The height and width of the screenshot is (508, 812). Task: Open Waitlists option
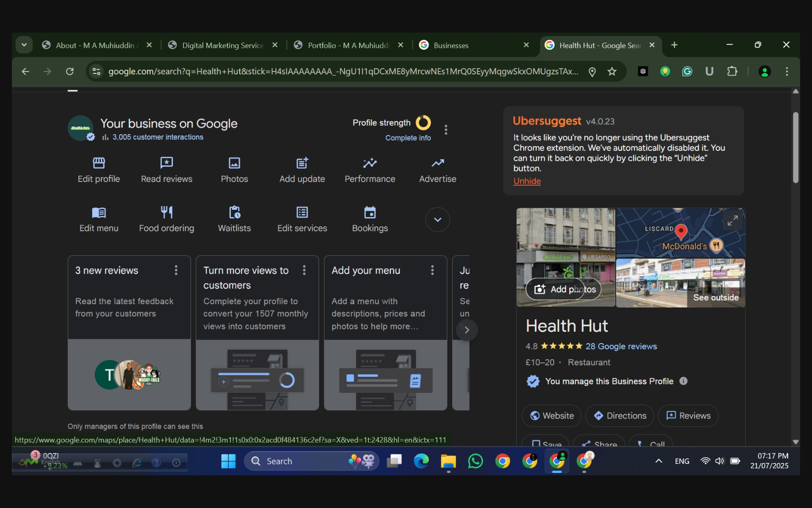pyautogui.click(x=234, y=219)
